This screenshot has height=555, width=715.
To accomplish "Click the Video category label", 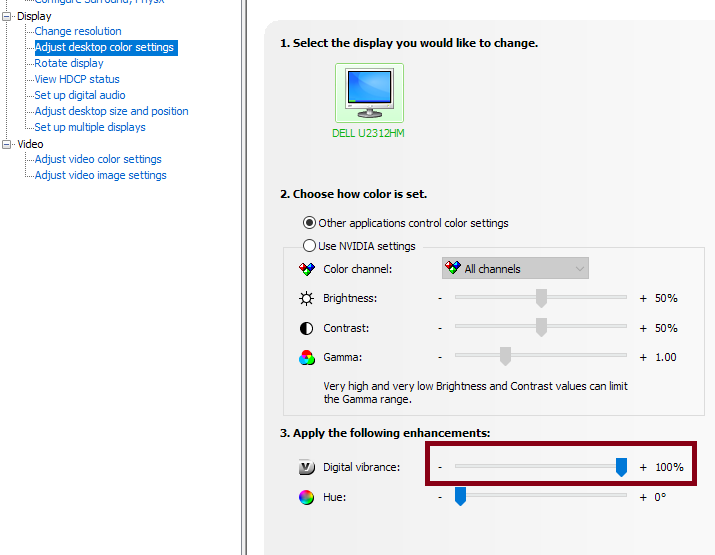I will point(30,144).
